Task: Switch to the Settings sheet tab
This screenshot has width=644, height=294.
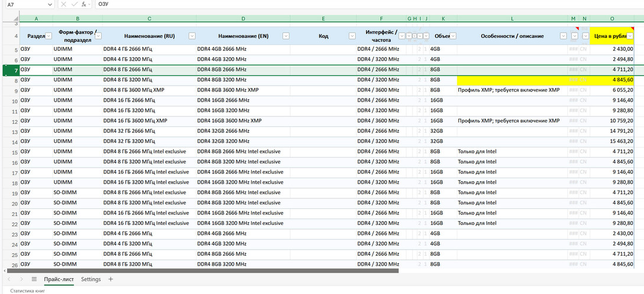Action: tap(91, 279)
